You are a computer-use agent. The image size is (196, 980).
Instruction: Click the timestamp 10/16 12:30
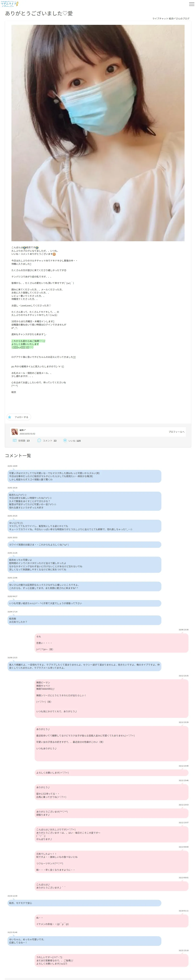pyautogui.click(x=12, y=896)
